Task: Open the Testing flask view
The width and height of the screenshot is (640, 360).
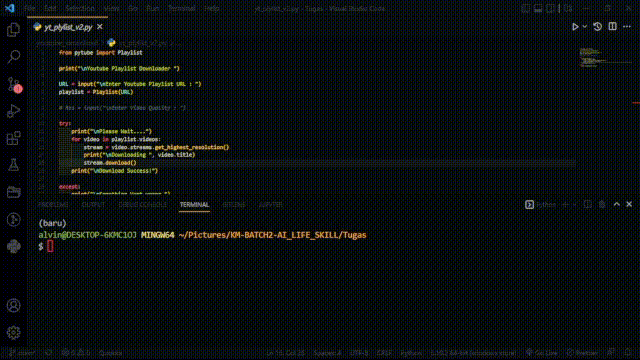Action: pos(13,165)
